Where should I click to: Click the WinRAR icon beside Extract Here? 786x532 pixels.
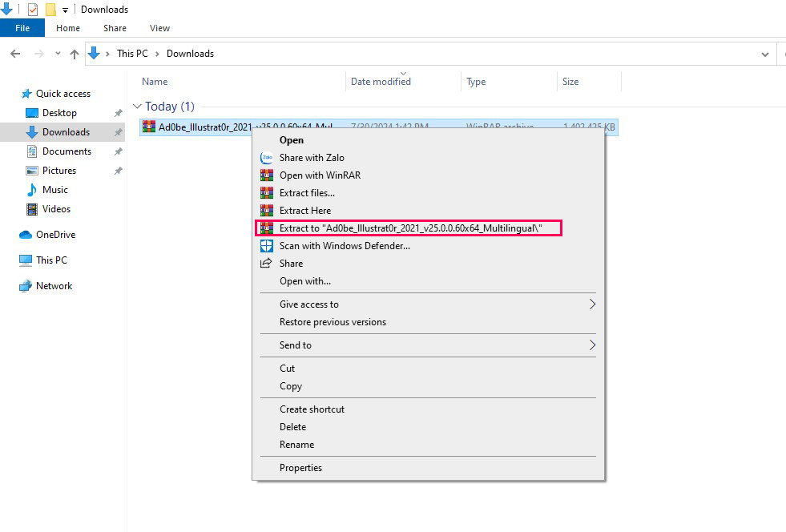(x=267, y=211)
